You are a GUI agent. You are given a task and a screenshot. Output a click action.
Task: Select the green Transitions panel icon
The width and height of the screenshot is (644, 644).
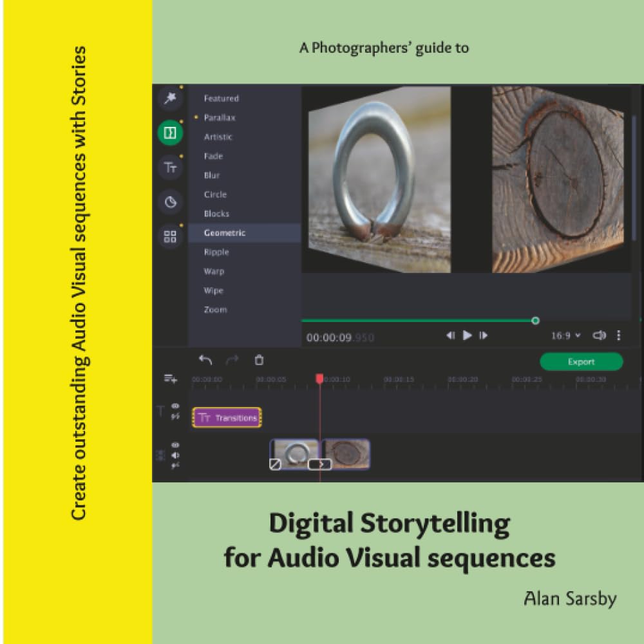pos(170,133)
